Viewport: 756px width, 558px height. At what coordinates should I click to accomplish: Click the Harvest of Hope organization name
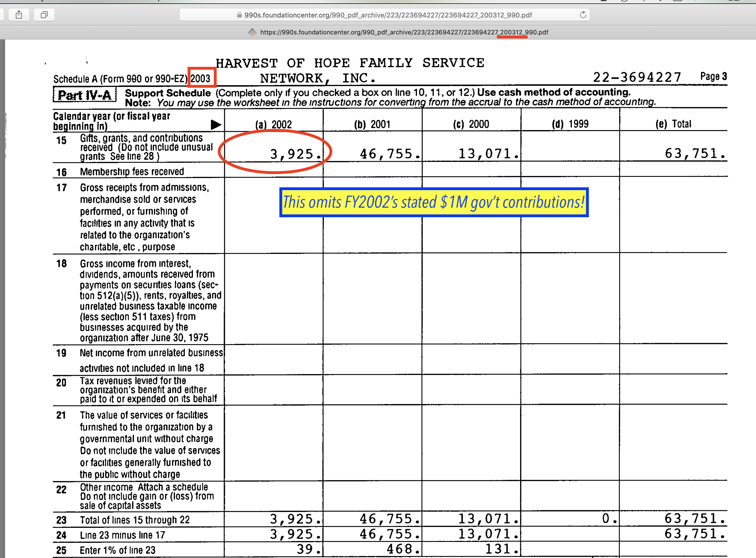pyautogui.click(x=350, y=63)
